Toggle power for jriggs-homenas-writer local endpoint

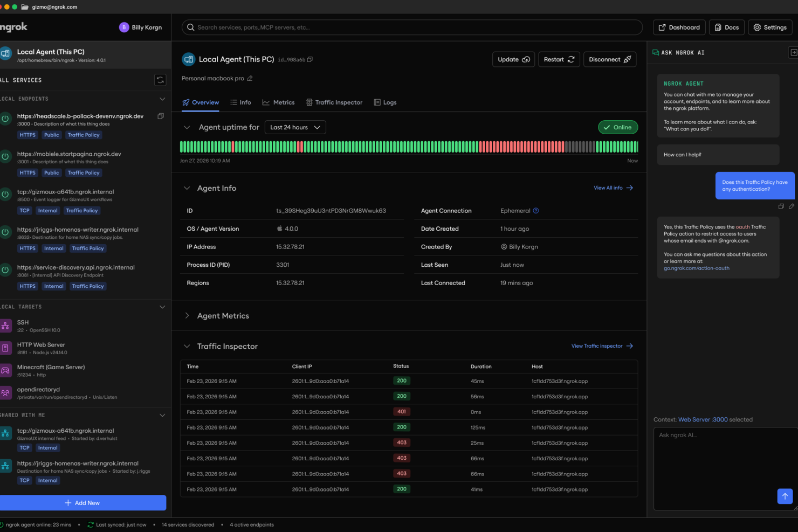[x=5, y=232]
